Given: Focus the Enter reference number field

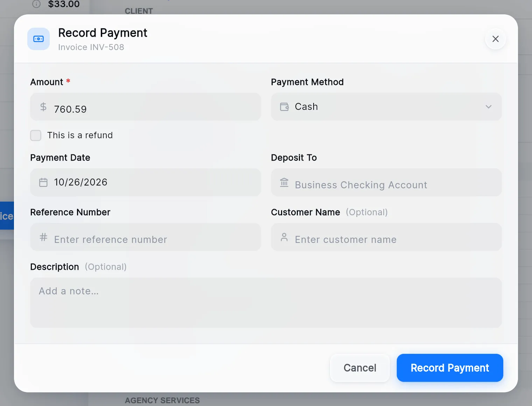Looking at the screenshot, I should [146, 237].
